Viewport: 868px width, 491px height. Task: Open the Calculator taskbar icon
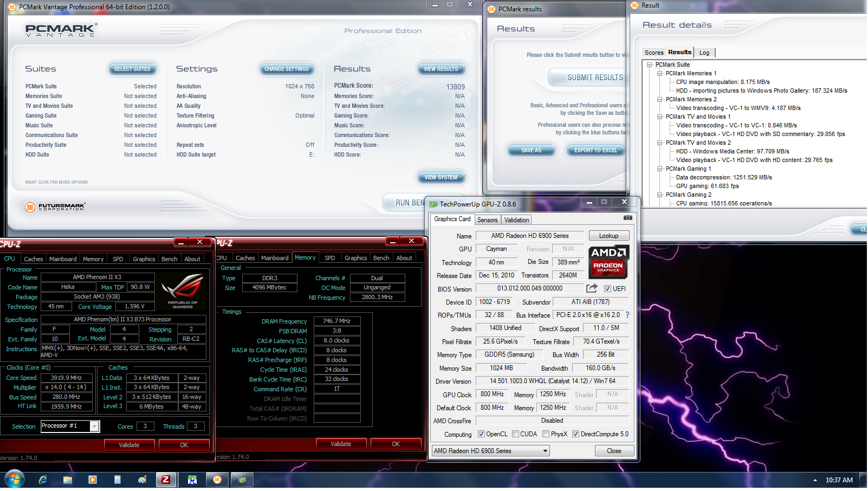tap(117, 480)
